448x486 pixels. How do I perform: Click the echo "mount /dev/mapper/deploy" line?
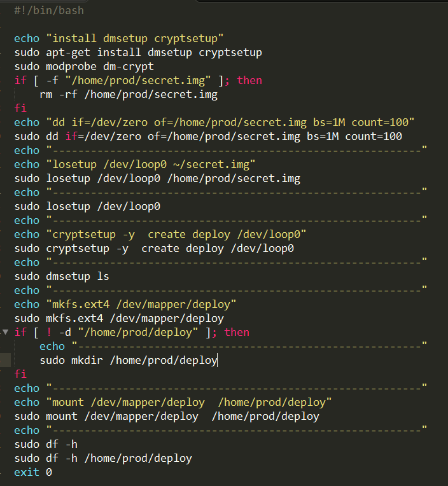pos(173,402)
